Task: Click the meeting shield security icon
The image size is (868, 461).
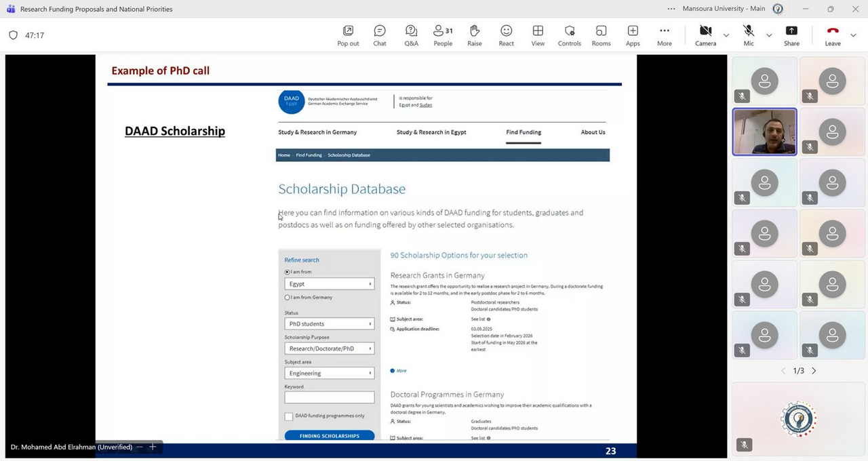Action: [13, 35]
